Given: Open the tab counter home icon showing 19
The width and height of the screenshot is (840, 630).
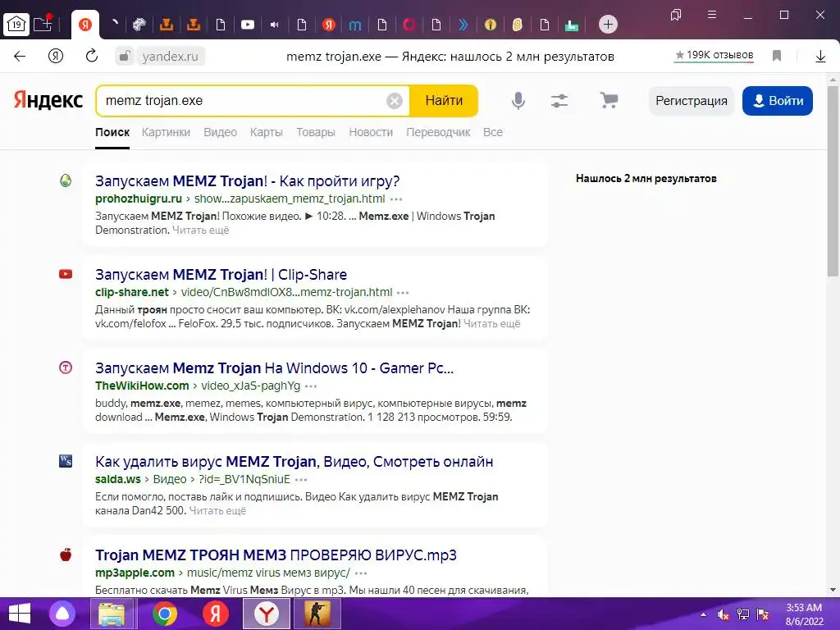Looking at the screenshot, I should (x=16, y=24).
